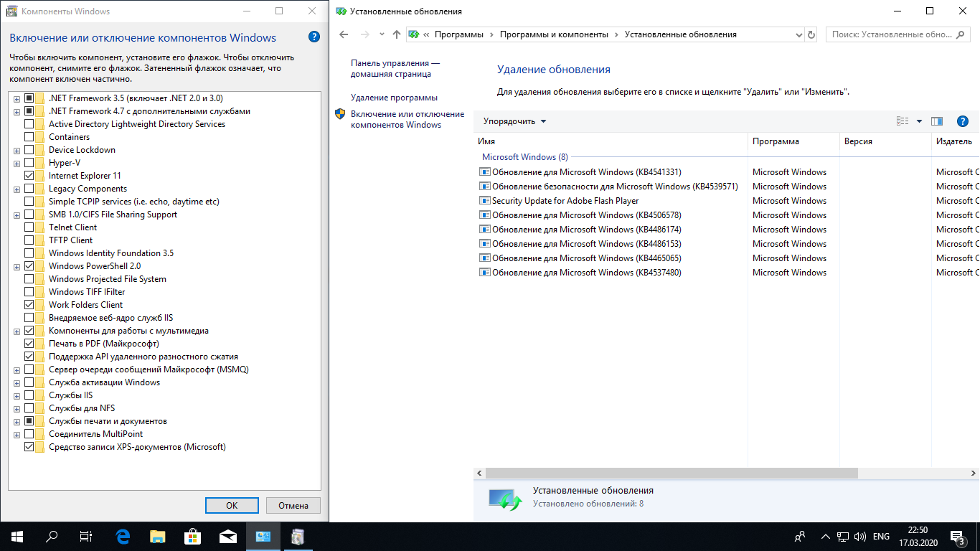Click Security Update for Adobe Flash Player icon

click(x=484, y=201)
